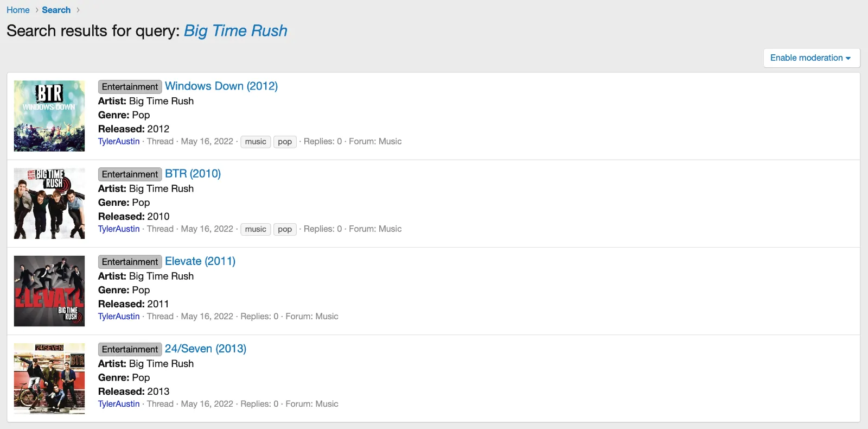Visit TylerAustin's profile from the first result
Viewport: 868px width, 429px height.
pyautogui.click(x=119, y=141)
